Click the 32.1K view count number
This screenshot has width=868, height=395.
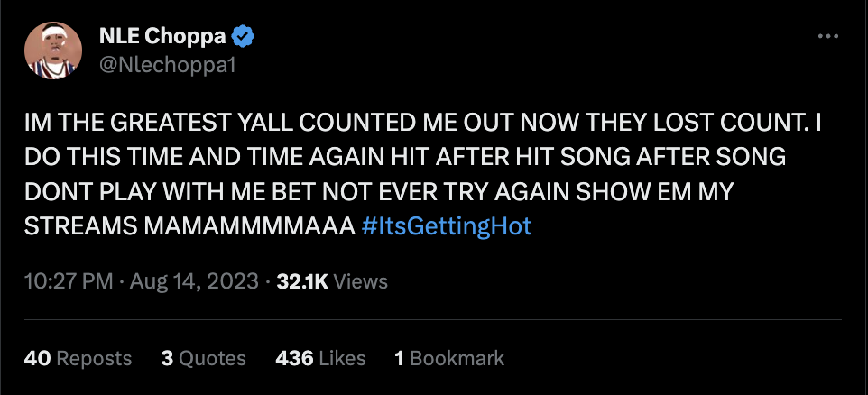click(302, 281)
